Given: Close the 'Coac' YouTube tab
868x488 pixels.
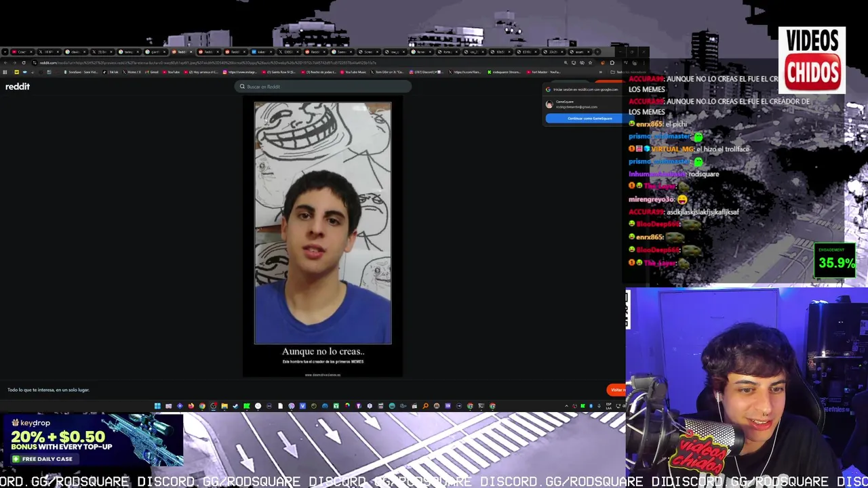Looking at the screenshot, I should click(31, 52).
